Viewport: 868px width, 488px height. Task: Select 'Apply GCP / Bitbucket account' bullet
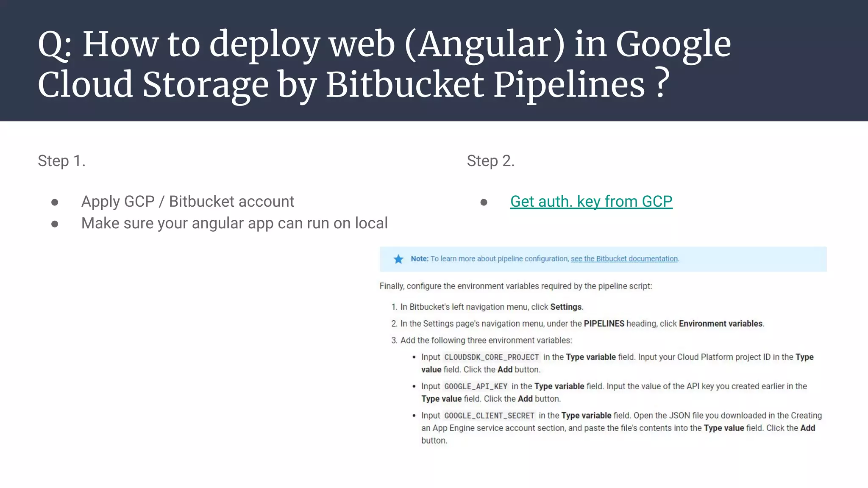188,202
